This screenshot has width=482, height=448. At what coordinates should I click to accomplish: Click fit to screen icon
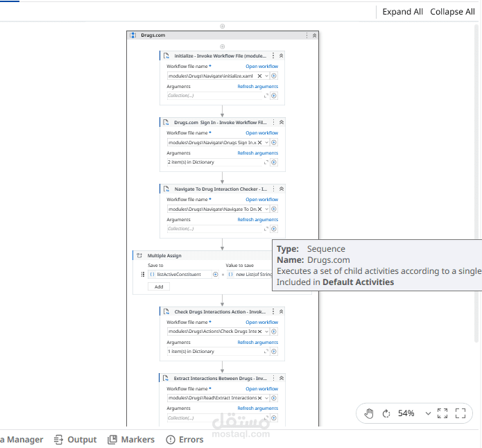(442, 413)
